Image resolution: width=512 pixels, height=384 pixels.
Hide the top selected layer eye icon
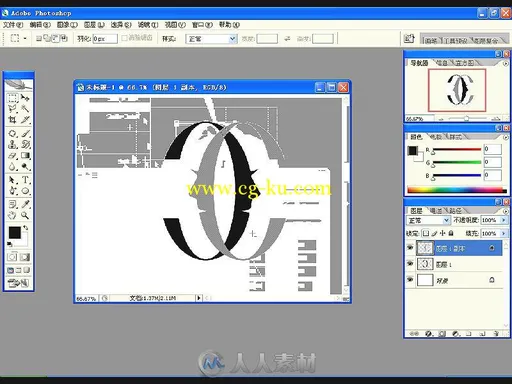[410, 248]
